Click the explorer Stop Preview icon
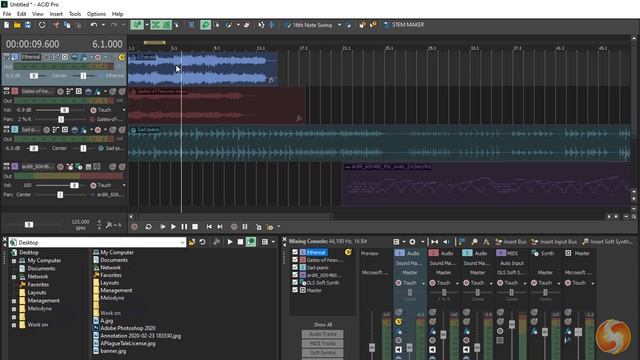 click(240, 242)
